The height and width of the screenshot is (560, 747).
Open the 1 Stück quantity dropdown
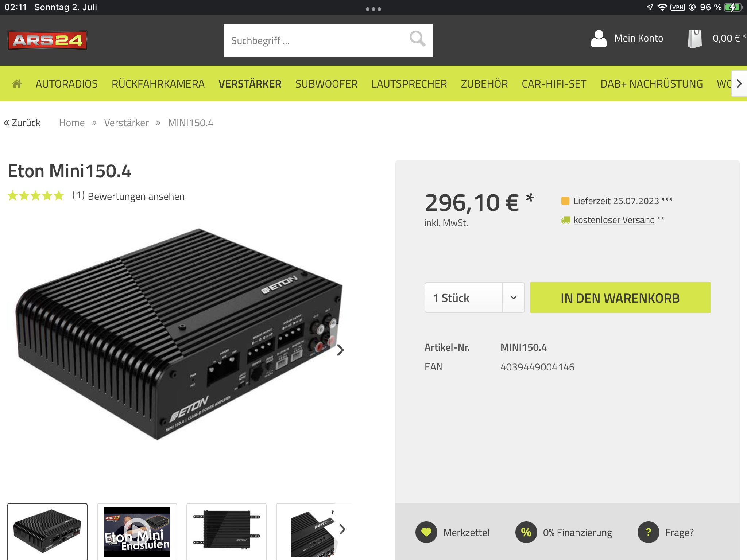[x=475, y=297]
